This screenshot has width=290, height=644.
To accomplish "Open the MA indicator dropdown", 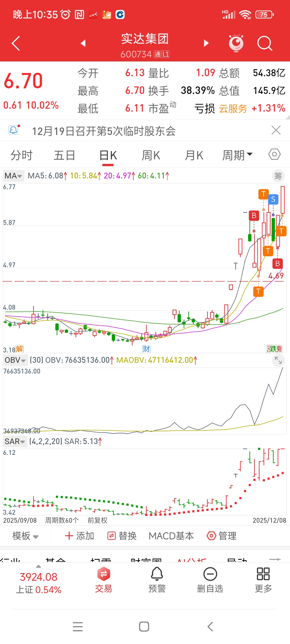I will coord(13,176).
